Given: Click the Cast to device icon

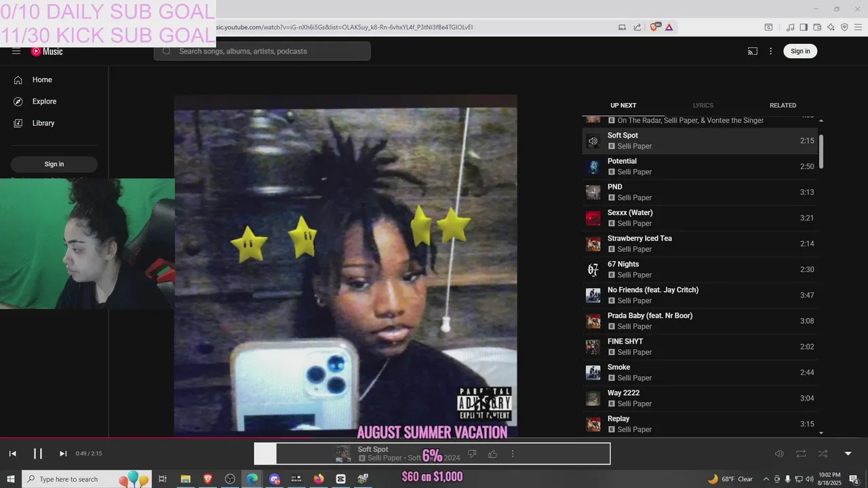Looking at the screenshot, I should tap(753, 52).
